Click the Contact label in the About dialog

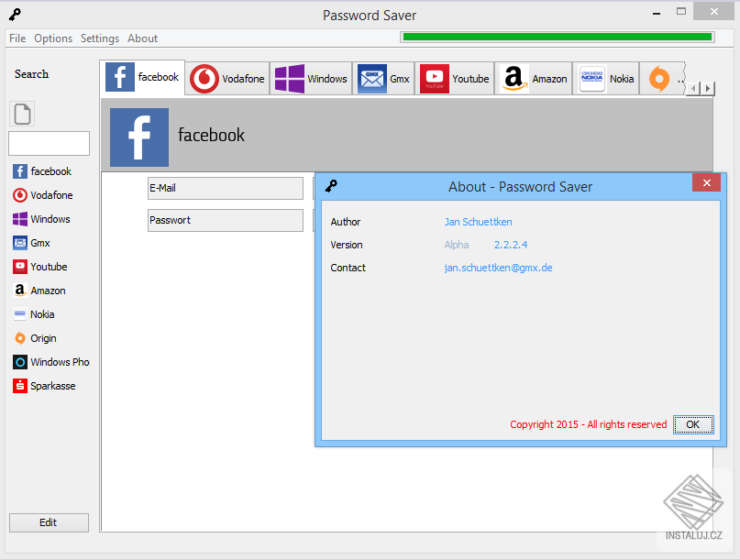pyautogui.click(x=348, y=268)
